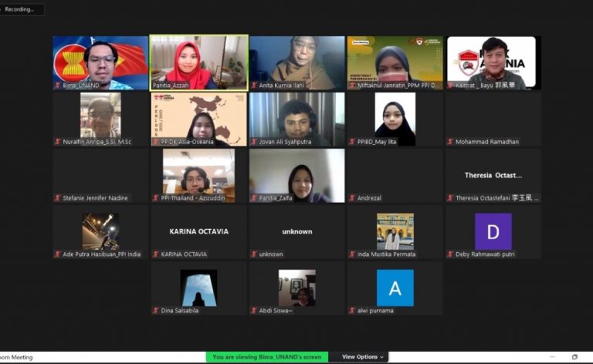The height and width of the screenshot is (364, 593).
Task: Click the mic icon next to Mohammad Ramadhan
Action: coord(450,142)
